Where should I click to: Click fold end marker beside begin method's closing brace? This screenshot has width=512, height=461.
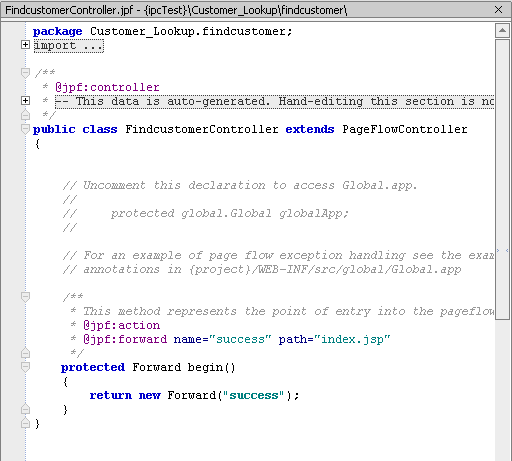[25, 409]
